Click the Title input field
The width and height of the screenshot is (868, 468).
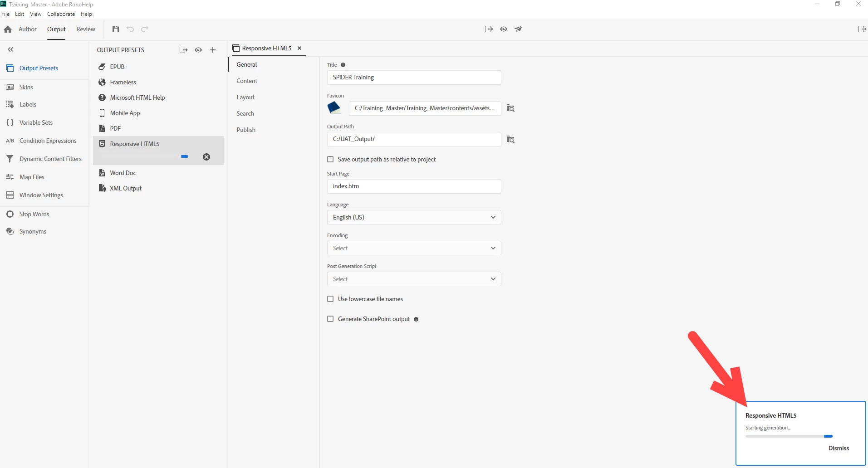coord(414,78)
